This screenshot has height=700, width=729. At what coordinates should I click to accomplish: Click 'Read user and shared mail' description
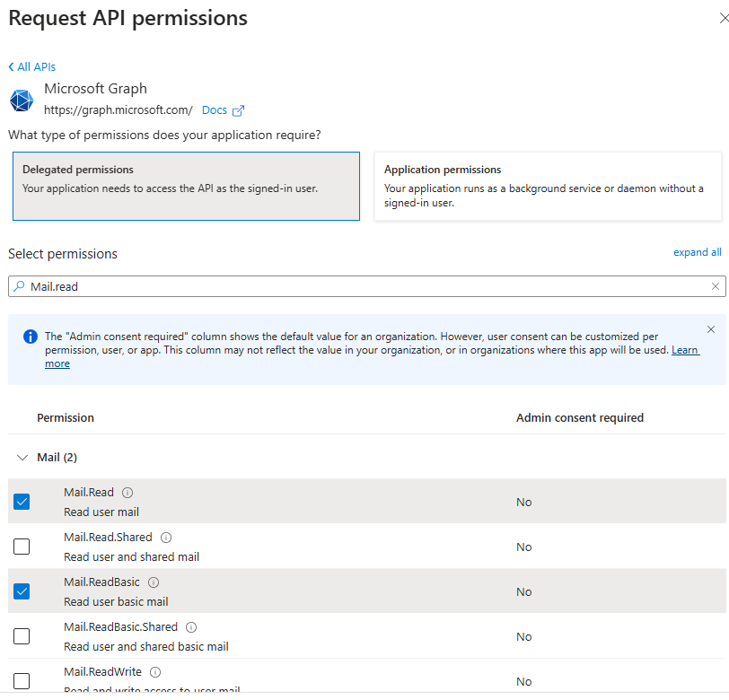coord(132,556)
